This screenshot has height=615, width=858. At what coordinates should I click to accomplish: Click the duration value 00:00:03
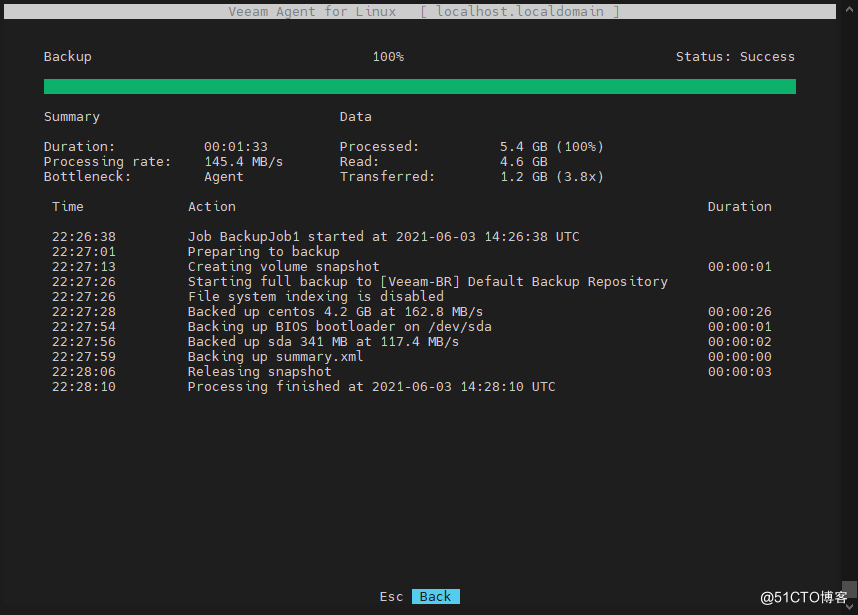tap(740, 372)
